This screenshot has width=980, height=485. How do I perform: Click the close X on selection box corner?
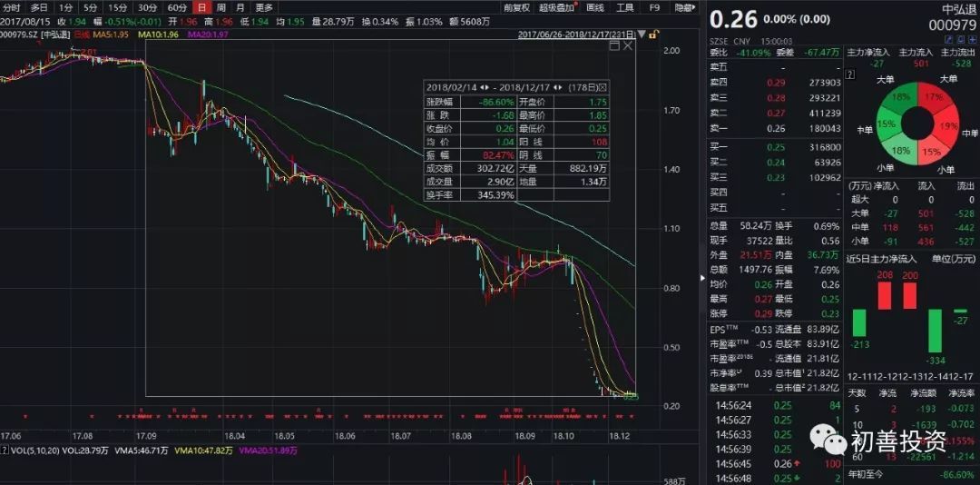pyautogui.click(x=629, y=46)
